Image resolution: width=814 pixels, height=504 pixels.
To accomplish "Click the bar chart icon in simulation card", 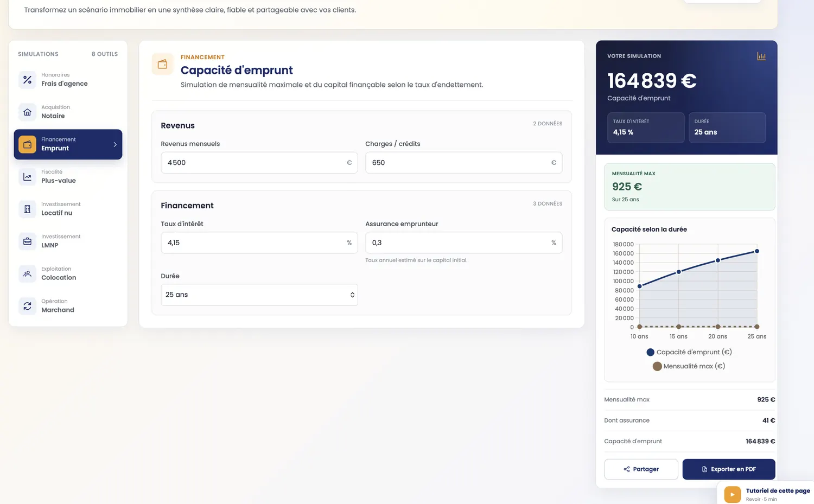I will click(761, 56).
